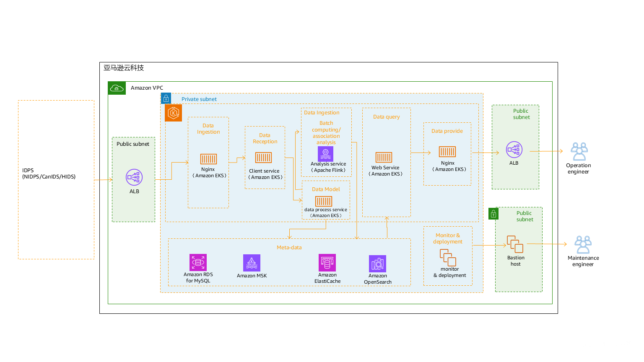This screenshot has height=362, width=644.
Task: Select the Amazon RDS for MySQL label
Action: [x=198, y=277]
